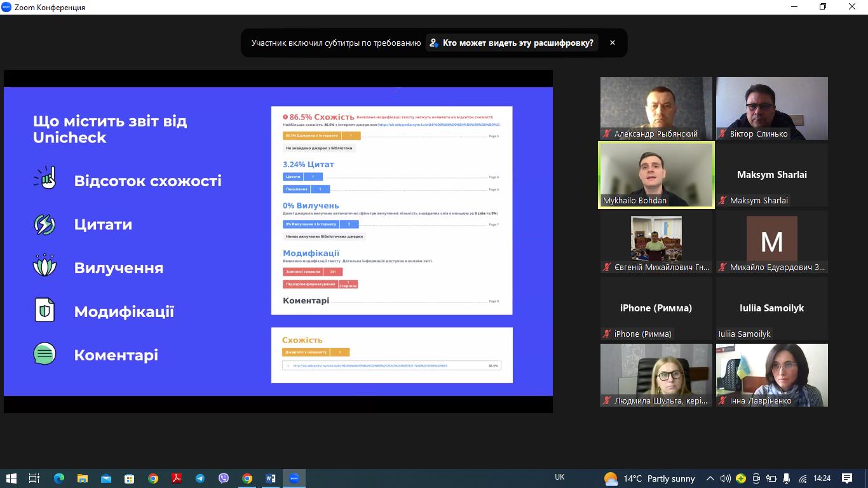Click the '3.24% Цитат' report heading
The width and height of the screenshot is (868, 488).
pos(308,165)
